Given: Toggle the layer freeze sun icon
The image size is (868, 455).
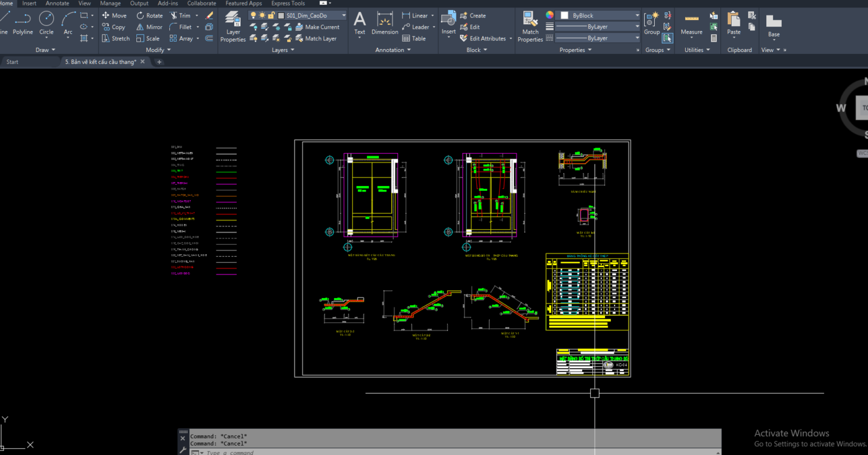Looking at the screenshot, I should (x=262, y=15).
